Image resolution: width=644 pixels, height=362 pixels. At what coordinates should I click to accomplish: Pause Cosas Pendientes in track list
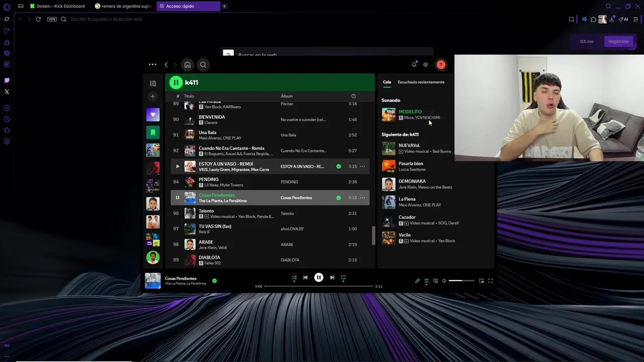177,198
